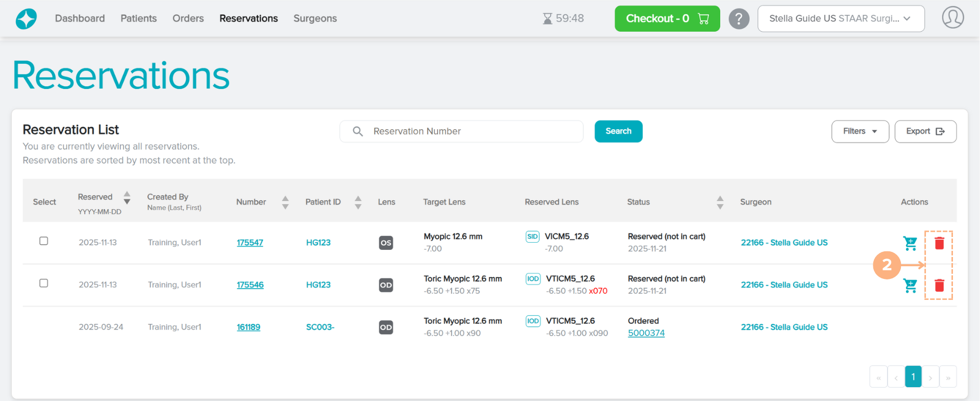This screenshot has width=980, height=401.
Task: Open the Stella Guide US account dropdown
Action: point(841,19)
